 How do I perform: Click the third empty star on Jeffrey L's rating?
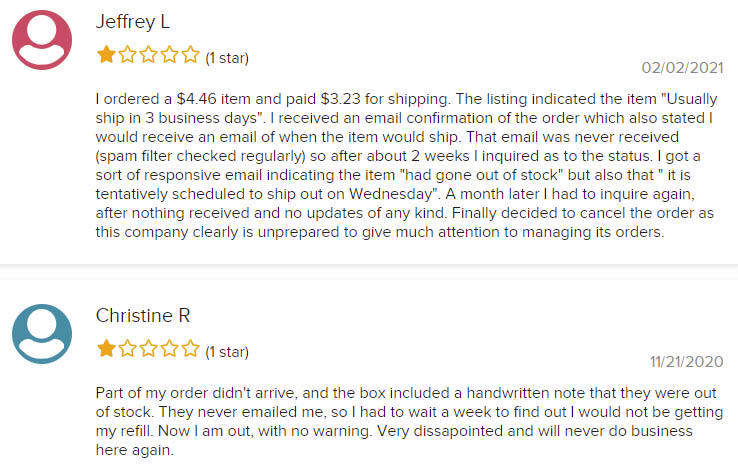149,55
